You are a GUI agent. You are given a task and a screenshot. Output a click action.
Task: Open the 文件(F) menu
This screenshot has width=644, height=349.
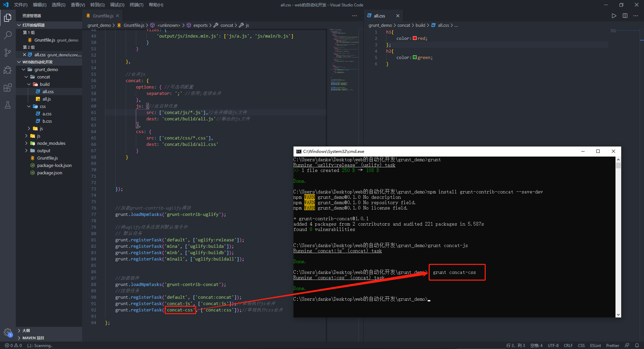(21, 5)
